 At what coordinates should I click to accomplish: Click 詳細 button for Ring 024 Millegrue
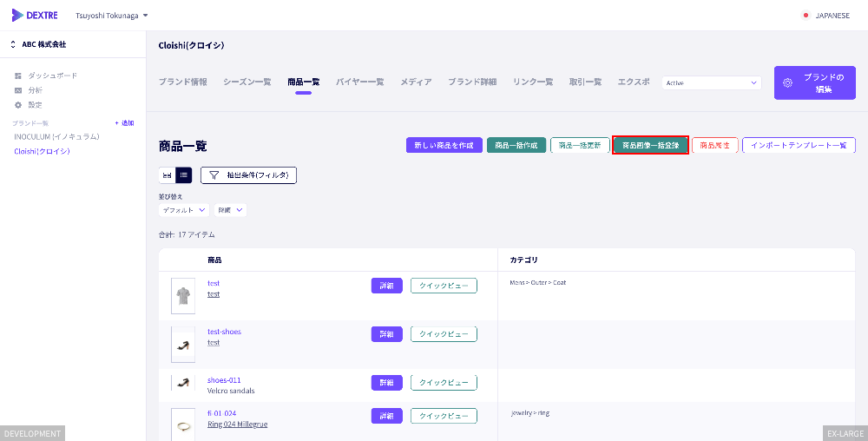point(386,416)
